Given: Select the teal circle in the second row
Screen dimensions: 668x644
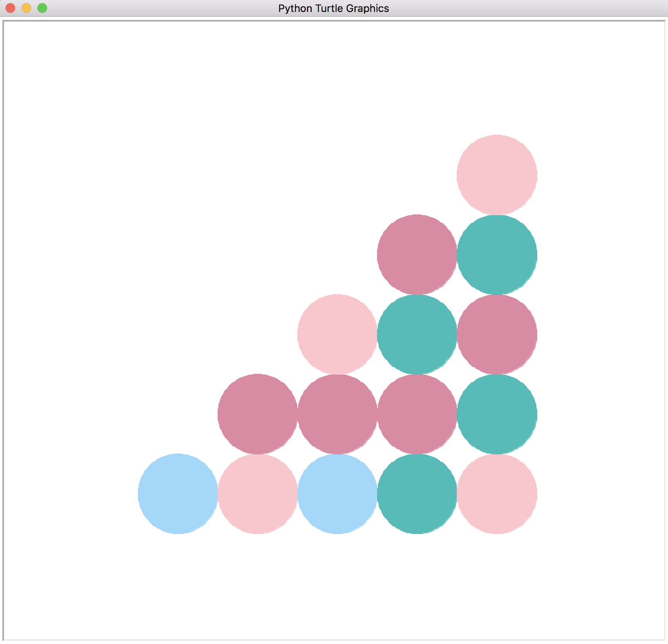Looking at the screenshot, I should click(x=497, y=254).
